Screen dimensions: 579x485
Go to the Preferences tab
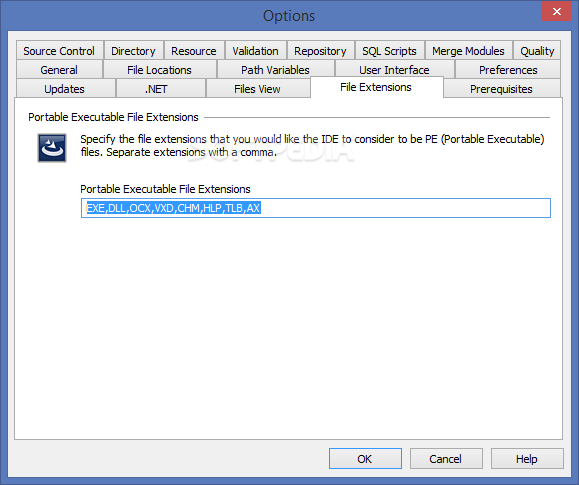[508, 70]
